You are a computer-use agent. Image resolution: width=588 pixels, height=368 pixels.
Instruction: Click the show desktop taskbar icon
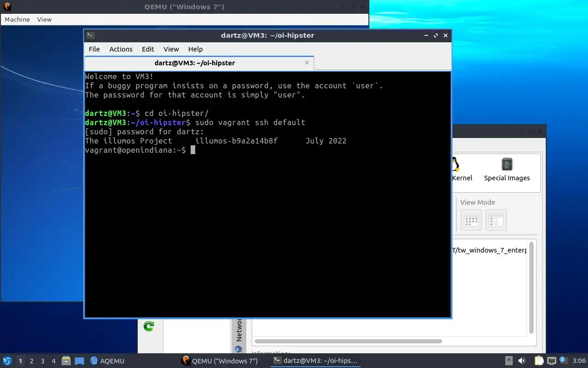(x=79, y=361)
